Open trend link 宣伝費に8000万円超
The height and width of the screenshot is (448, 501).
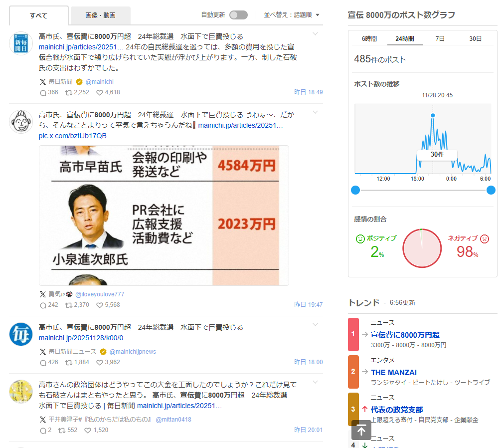click(x=405, y=335)
